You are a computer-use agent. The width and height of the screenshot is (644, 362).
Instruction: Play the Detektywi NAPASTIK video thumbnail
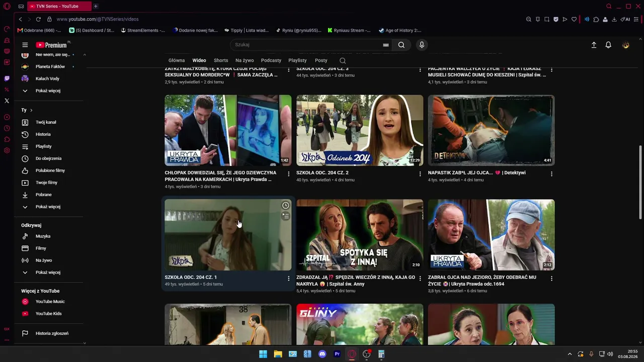tap(491, 130)
